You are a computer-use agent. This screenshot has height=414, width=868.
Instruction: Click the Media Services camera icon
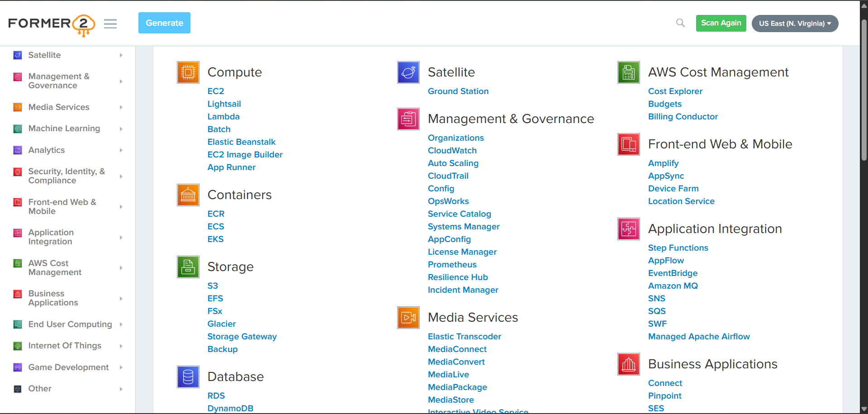(x=408, y=317)
